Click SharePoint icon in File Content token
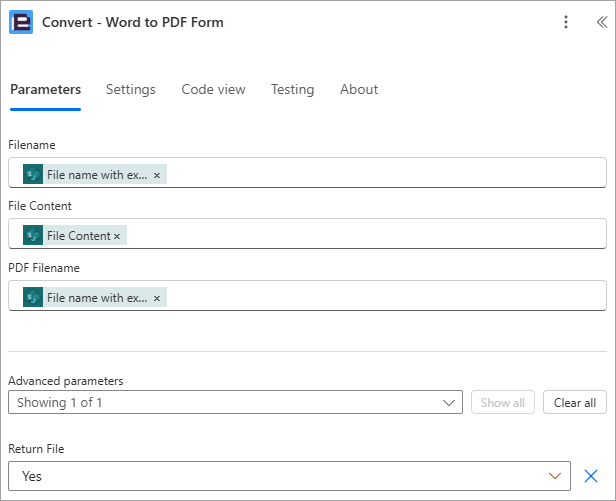Screen dimensions: 616x501 click(33, 235)
